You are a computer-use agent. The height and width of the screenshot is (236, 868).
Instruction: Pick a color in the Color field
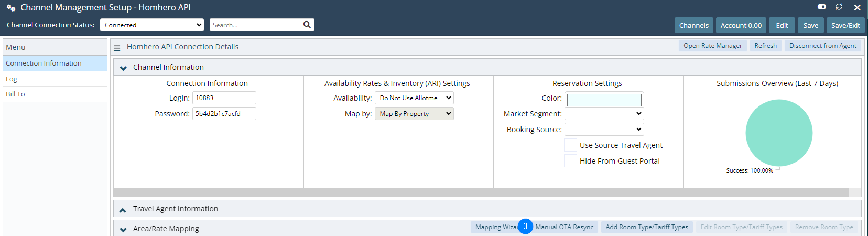(x=604, y=100)
